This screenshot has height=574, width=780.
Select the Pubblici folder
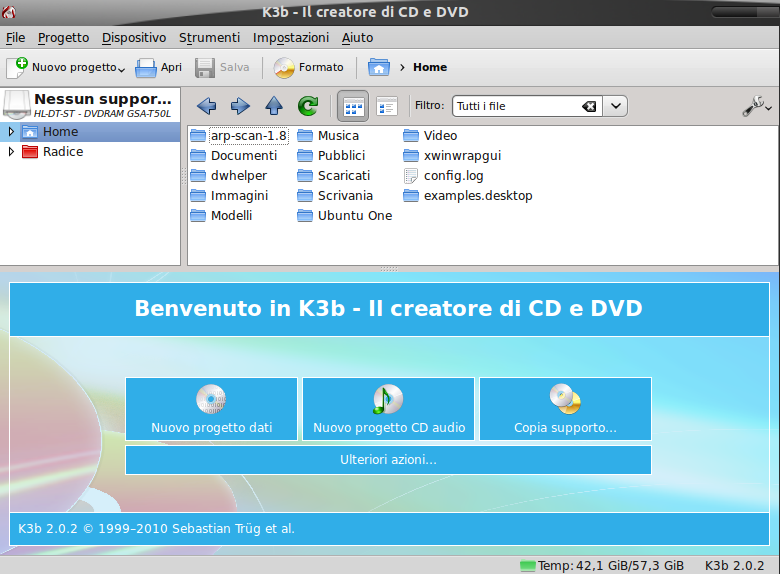click(x=331, y=156)
